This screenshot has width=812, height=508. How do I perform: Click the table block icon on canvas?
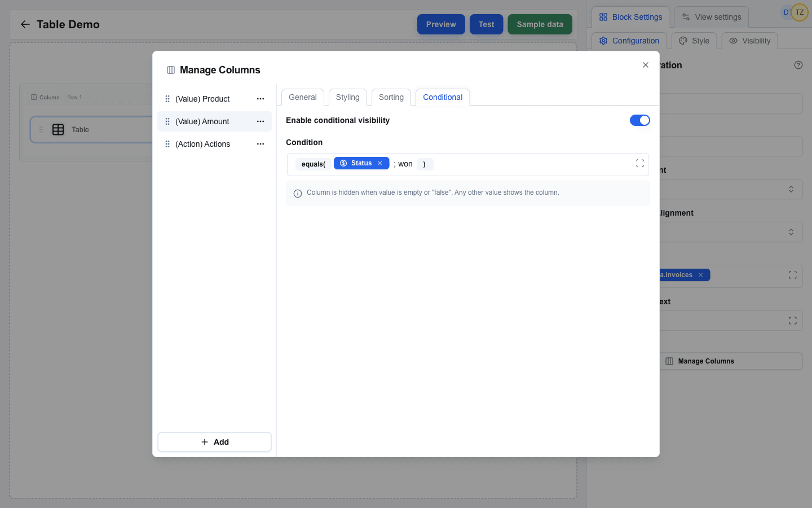click(58, 129)
